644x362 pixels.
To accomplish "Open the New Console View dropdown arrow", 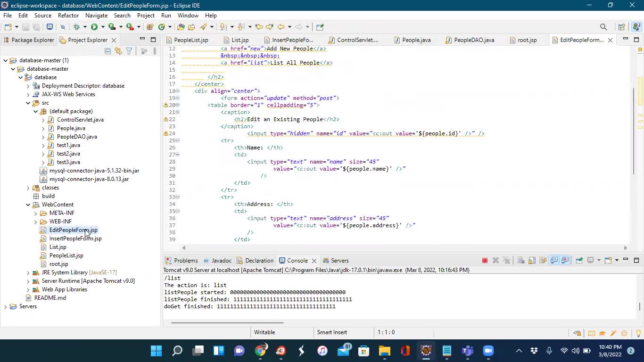I will pyautogui.click(x=617, y=260).
